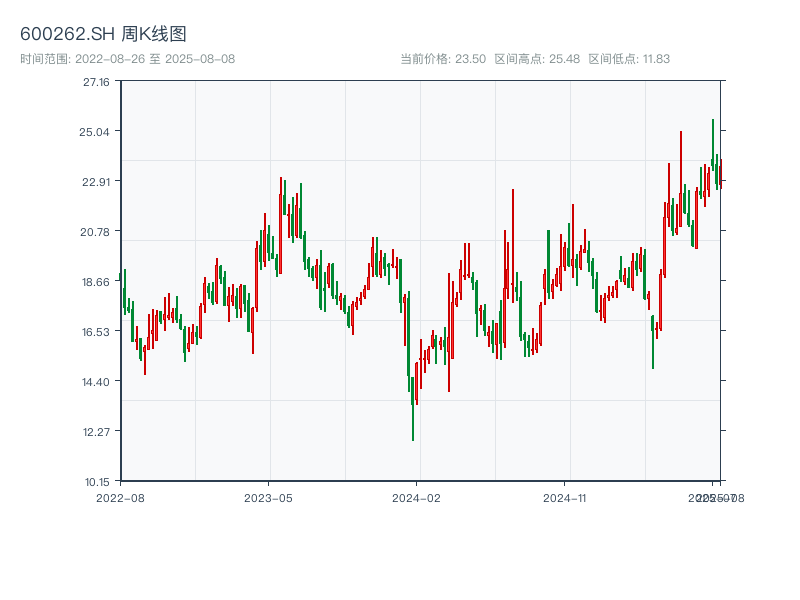Click the chart title 600262.SH 周K线图
Viewport: 800px width, 600px height.
pos(103,34)
